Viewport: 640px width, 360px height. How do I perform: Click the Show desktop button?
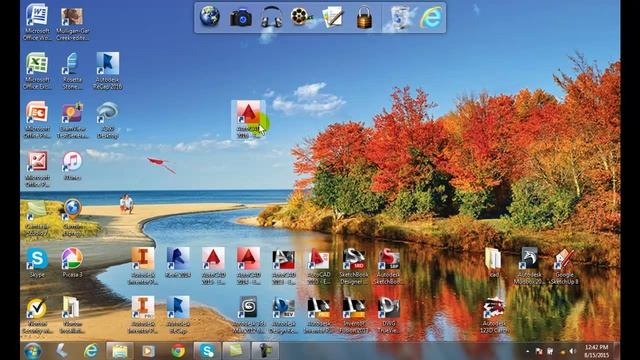pos(617,351)
